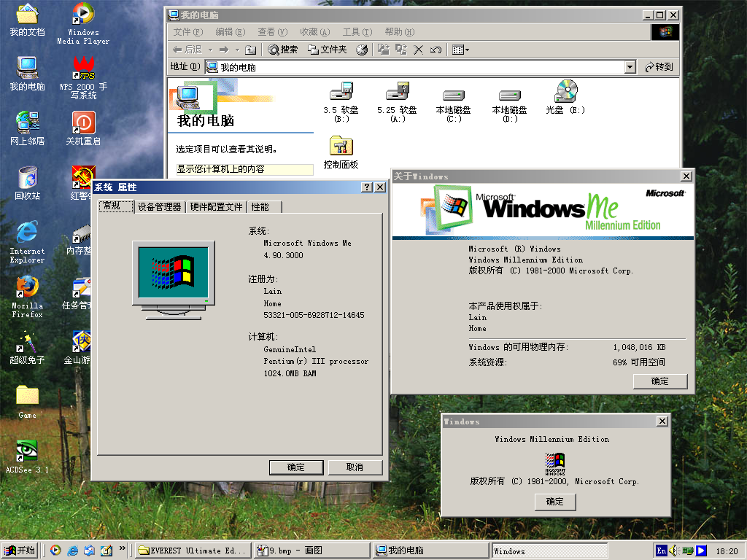The image size is (747, 560).
Task: Click the 转到 go button
Action: pyautogui.click(x=659, y=67)
